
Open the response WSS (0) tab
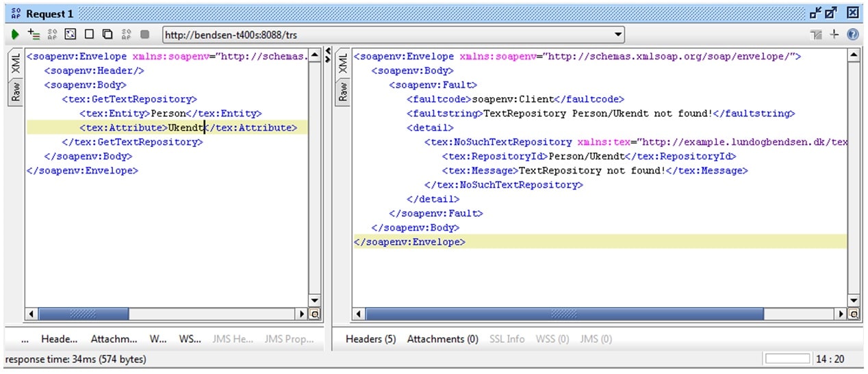[552, 339]
